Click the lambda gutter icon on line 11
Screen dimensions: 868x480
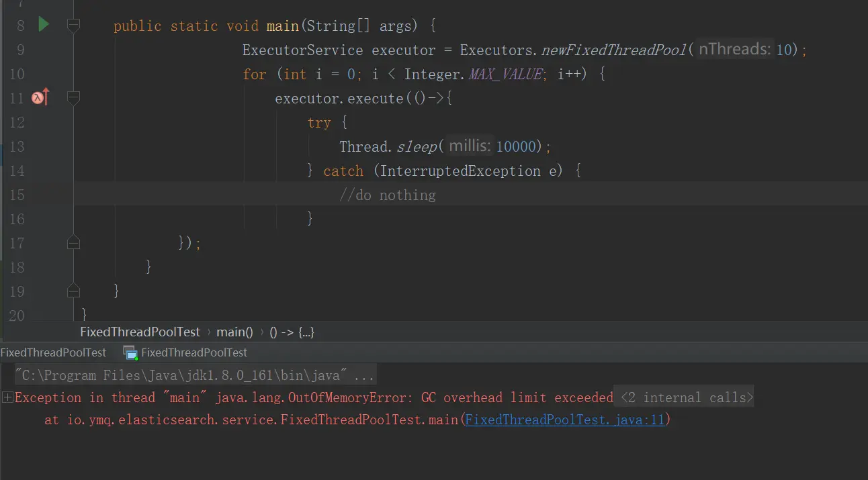tap(40, 98)
